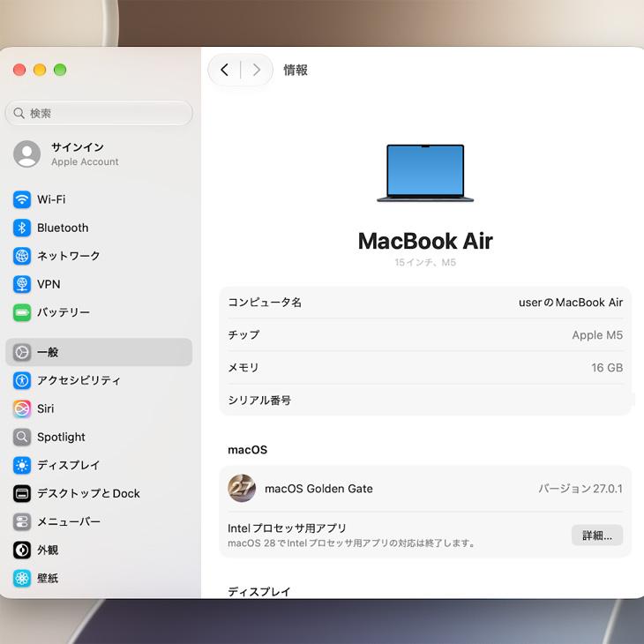
Task: Click the 詳細... button
Action: coord(597,535)
